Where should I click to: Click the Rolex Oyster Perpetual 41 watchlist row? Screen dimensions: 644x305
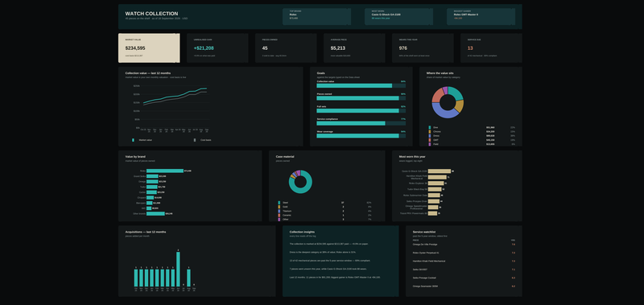click(464, 253)
